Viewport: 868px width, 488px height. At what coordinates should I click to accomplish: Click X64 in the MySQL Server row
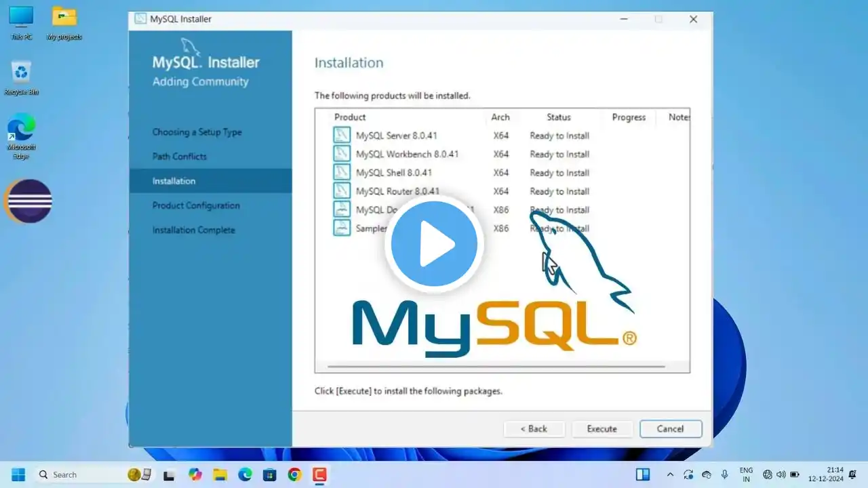501,136
